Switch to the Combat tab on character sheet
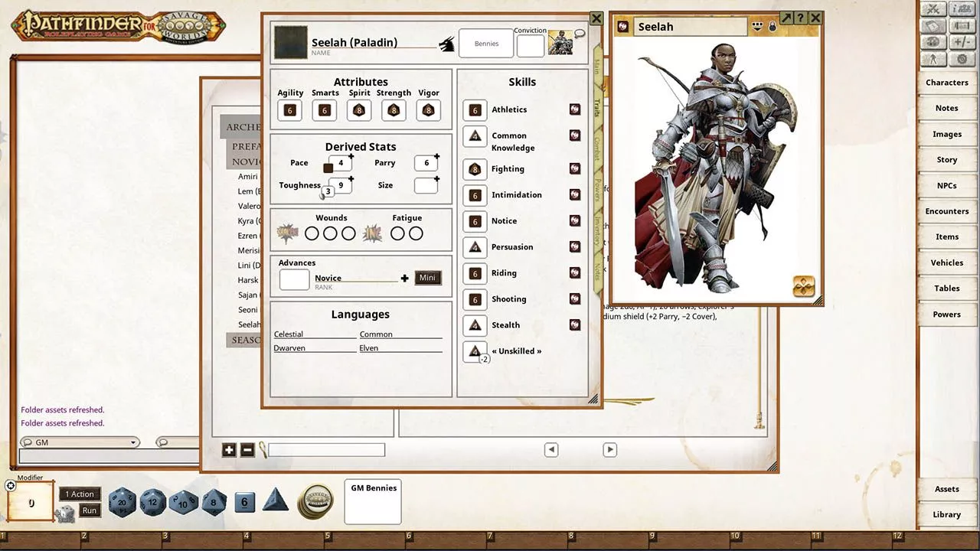980x551 pixels. click(597, 148)
